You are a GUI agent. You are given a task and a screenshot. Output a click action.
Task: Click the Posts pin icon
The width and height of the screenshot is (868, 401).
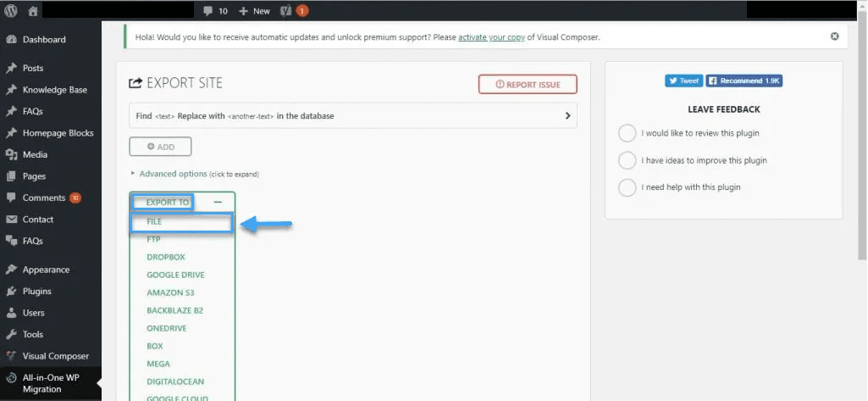11,68
